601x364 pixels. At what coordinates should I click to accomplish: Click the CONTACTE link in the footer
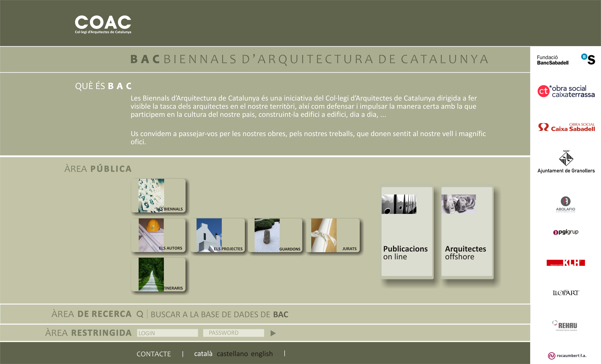154,354
